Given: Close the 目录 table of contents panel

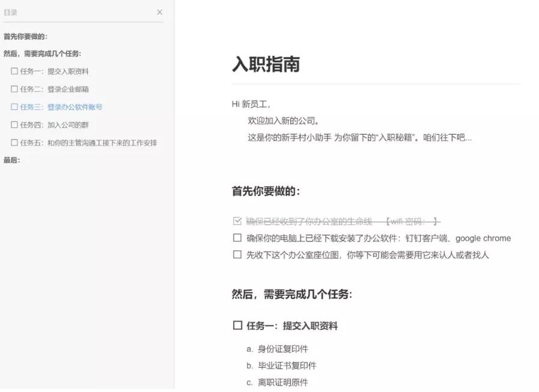Looking at the screenshot, I should point(159,12).
